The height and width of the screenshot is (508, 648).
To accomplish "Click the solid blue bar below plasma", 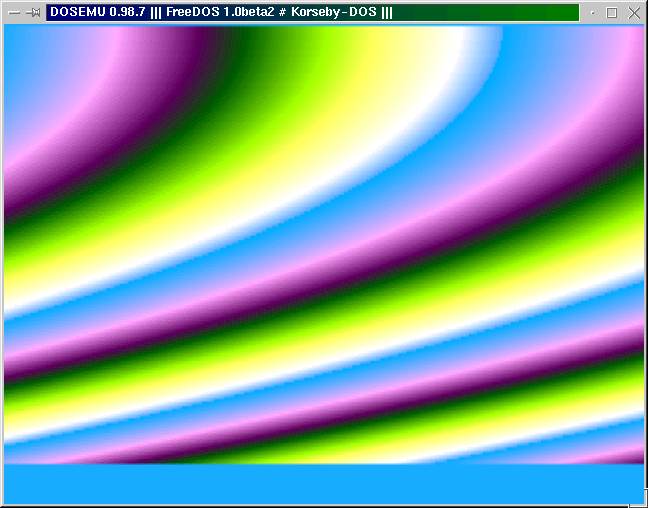I will pos(324,484).
